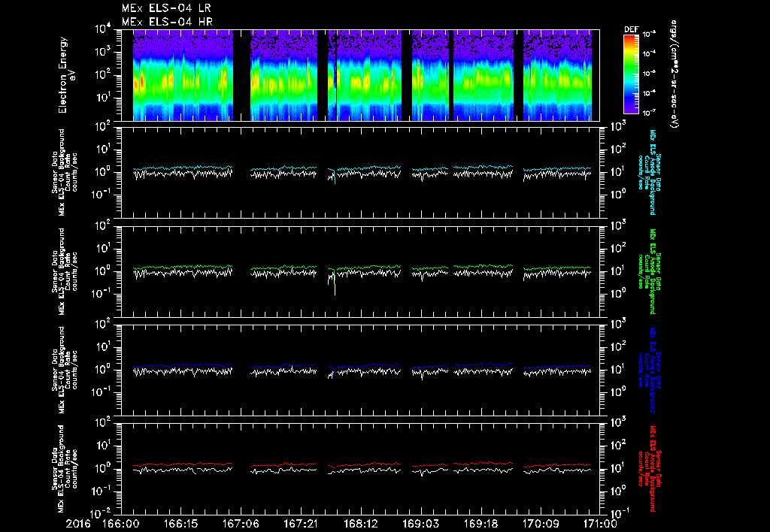Click the blue right-hand axis label

pyautogui.click(x=650, y=369)
